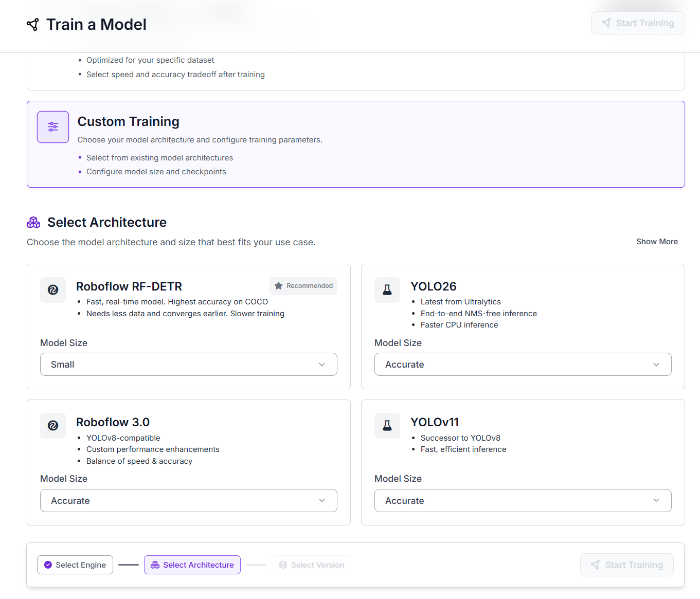Screen dimensions: 700x599
Task: Click chevron arrow in YOLOv11 Accurate dropdown
Action: pyautogui.click(x=656, y=500)
